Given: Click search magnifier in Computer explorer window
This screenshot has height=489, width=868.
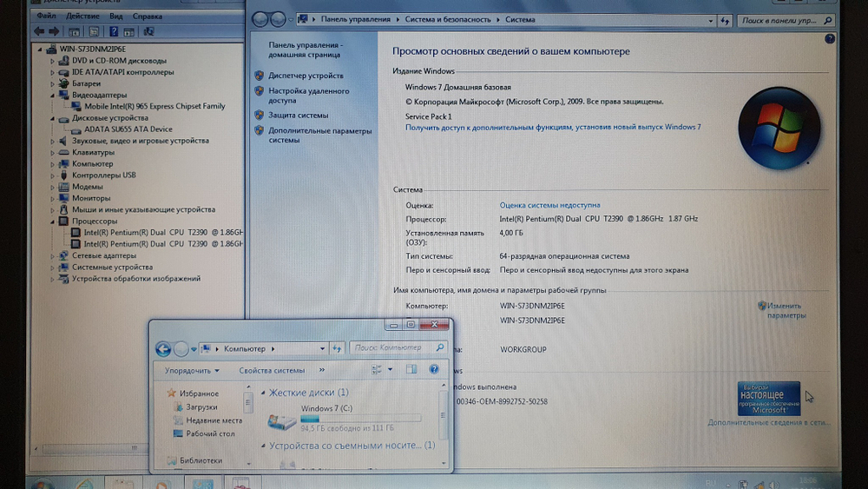Looking at the screenshot, I should (x=440, y=347).
